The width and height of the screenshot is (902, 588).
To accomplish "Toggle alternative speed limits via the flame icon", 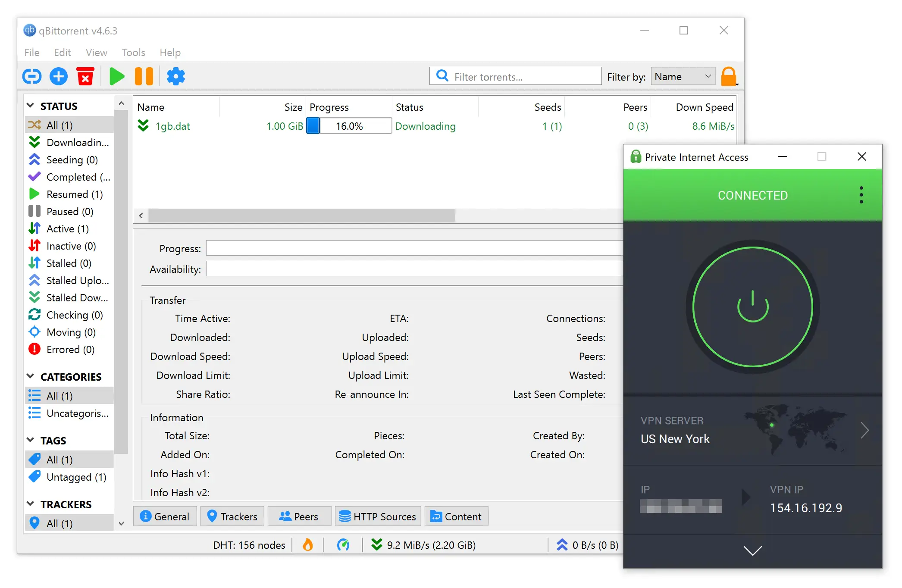I will [x=308, y=545].
